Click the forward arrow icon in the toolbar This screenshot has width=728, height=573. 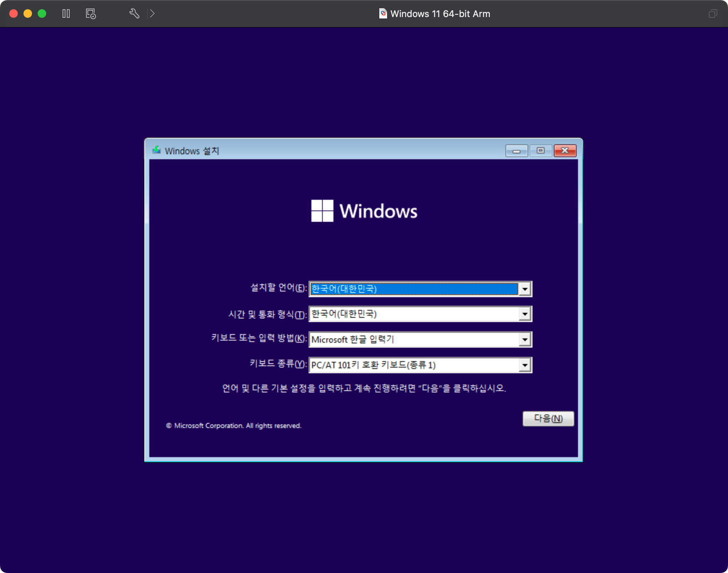tap(152, 14)
